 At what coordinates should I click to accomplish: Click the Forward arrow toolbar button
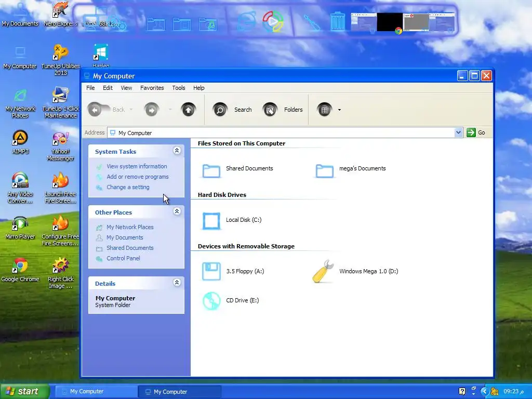click(x=151, y=110)
